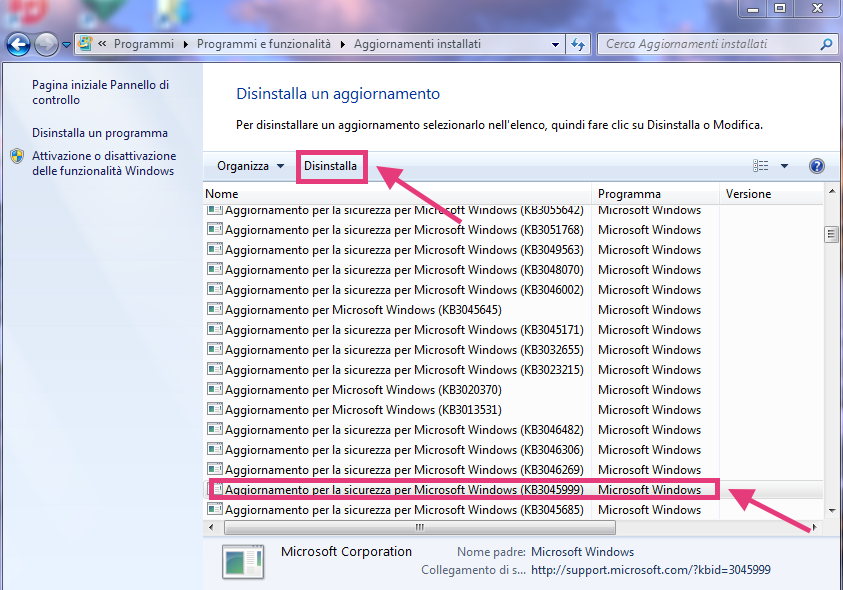Click the Programmi e funzionalità breadcrumb
The image size is (843, 590).
click(x=263, y=44)
